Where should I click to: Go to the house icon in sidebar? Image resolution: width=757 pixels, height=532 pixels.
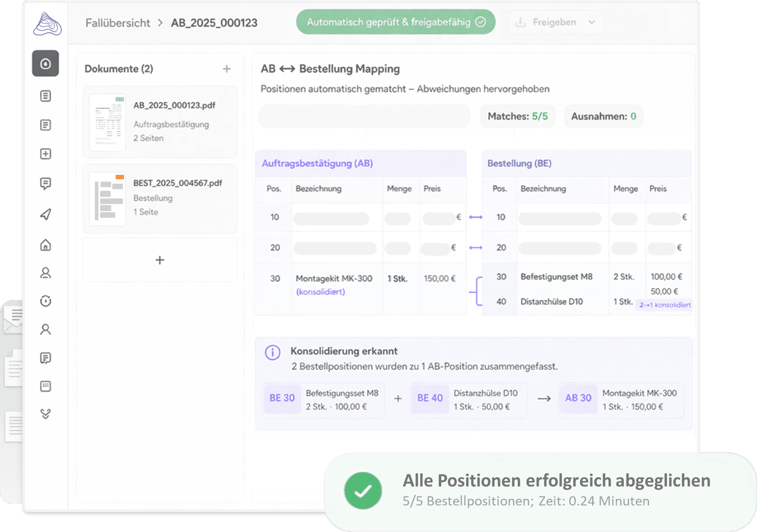tap(45, 245)
